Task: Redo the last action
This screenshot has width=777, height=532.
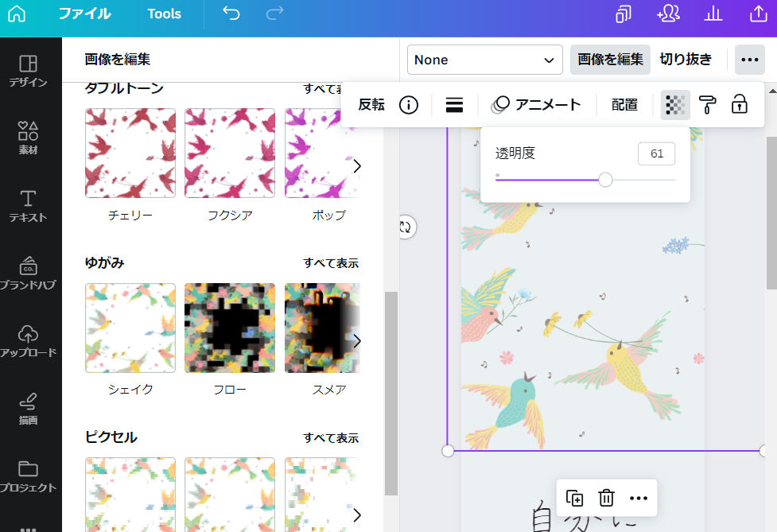Action: click(x=274, y=14)
